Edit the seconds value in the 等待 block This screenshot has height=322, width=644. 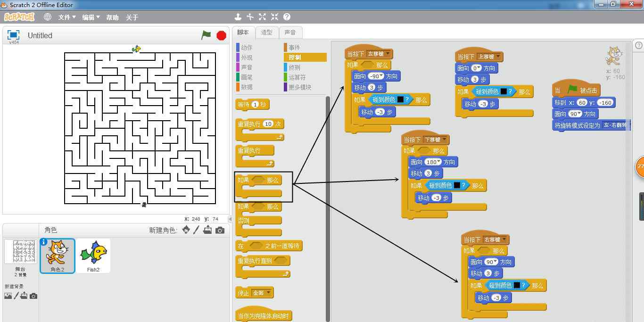tap(255, 105)
